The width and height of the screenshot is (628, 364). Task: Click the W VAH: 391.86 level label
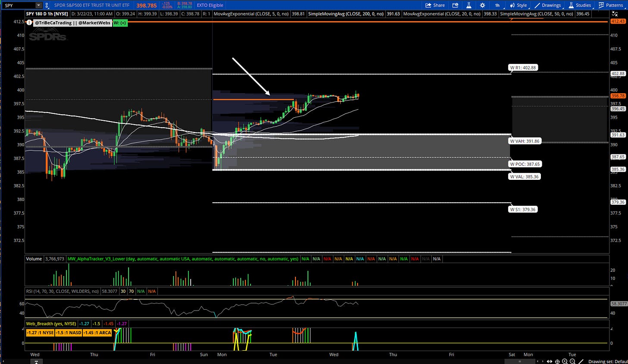(524, 141)
